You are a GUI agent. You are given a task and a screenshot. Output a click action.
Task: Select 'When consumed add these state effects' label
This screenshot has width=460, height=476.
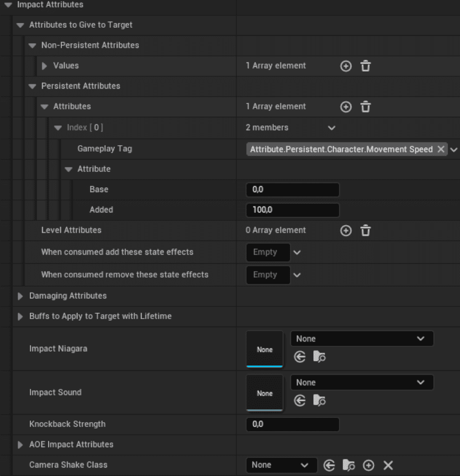[117, 252]
